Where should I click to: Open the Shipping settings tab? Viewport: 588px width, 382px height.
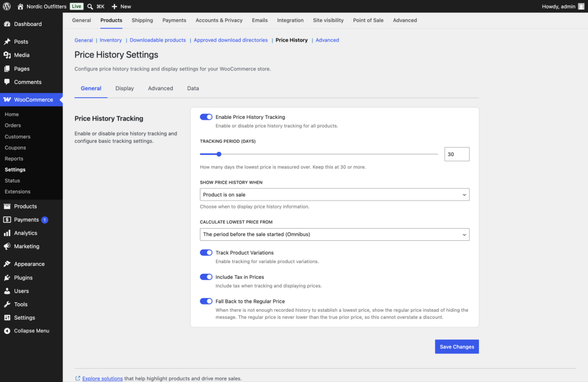coord(142,20)
